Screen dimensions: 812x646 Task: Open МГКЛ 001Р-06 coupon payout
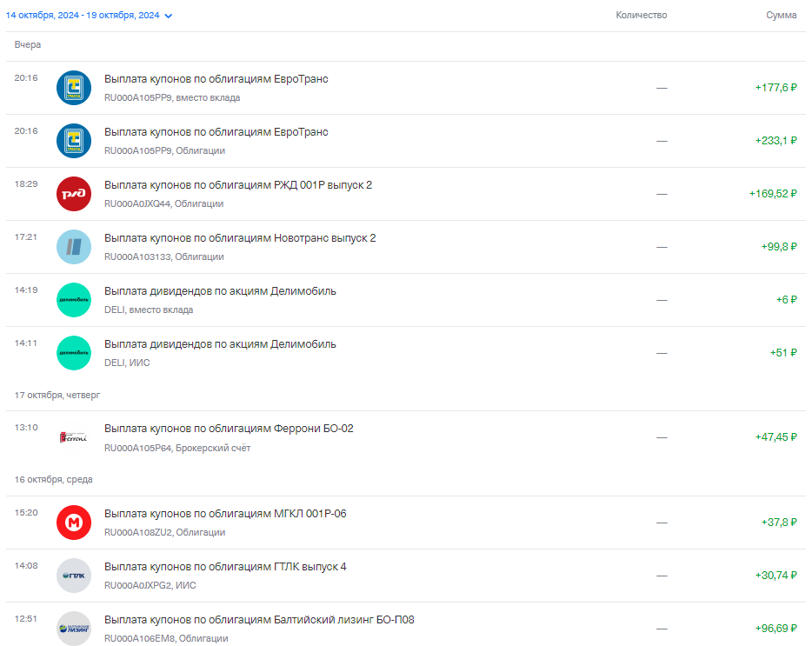click(406, 523)
